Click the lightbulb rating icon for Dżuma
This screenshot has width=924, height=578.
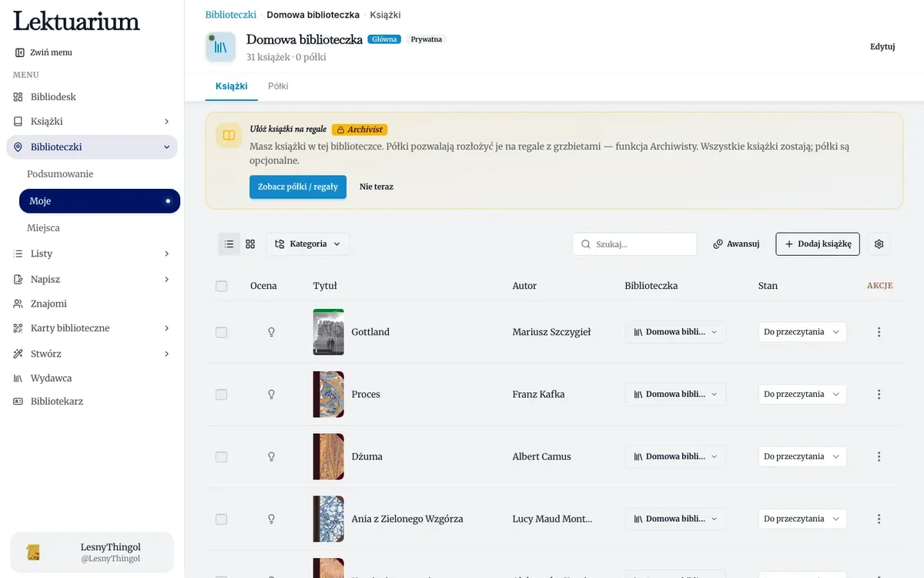click(x=271, y=457)
